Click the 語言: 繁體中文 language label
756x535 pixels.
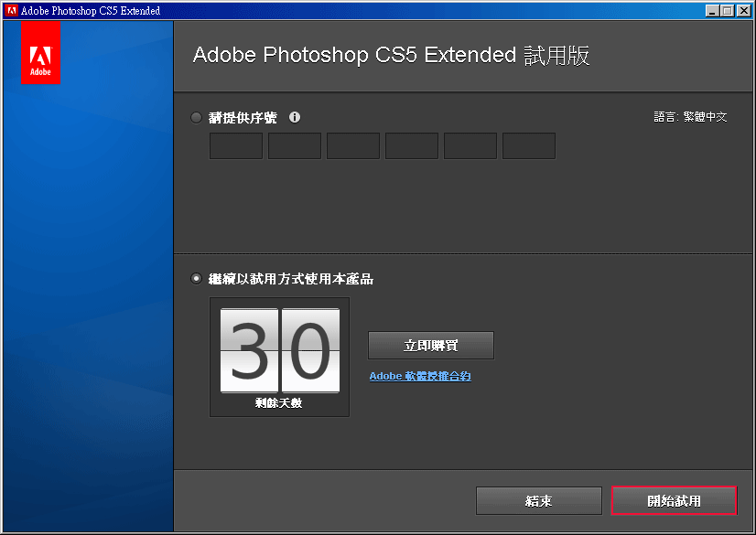click(690, 117)
